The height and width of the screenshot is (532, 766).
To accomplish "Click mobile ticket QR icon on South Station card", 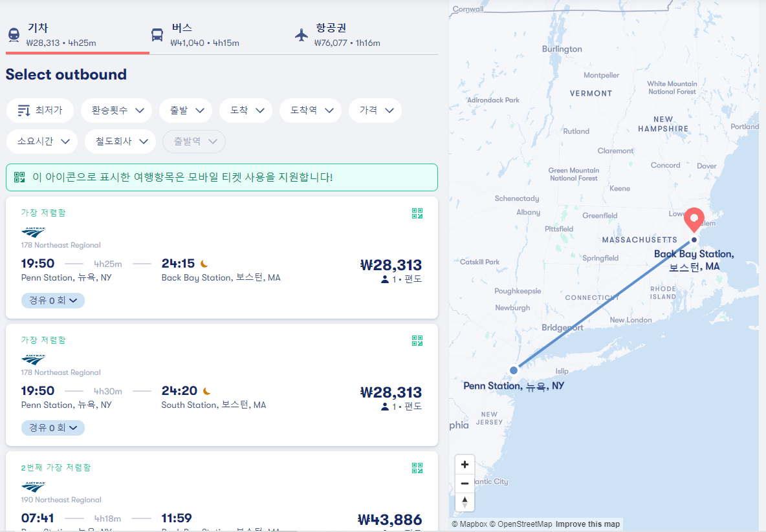I will [x=417, y=341].
